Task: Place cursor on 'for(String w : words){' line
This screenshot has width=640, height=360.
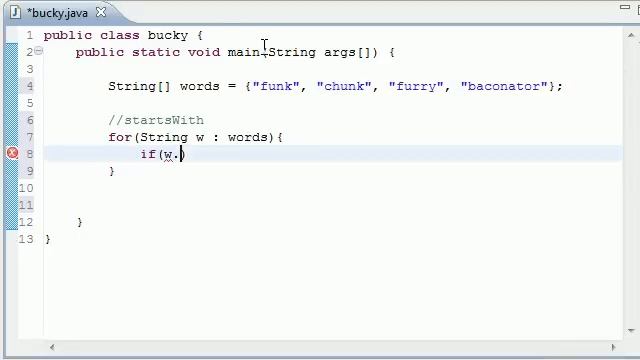Action: coord(195,137)
